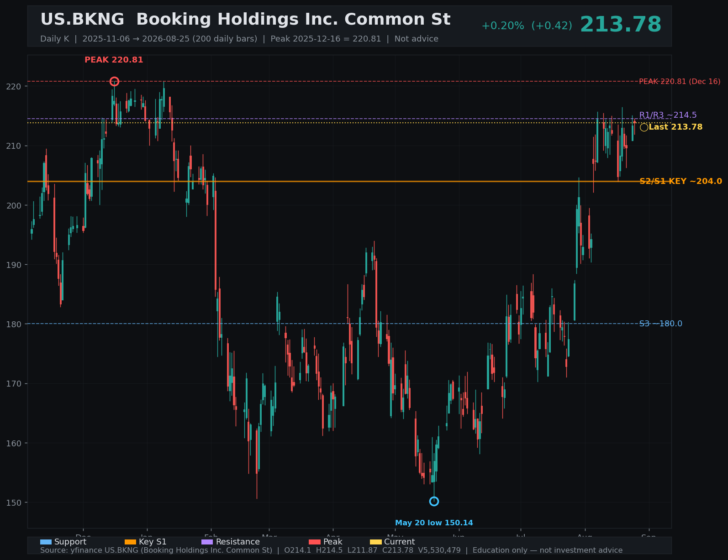Click the '+0.20% (+0.42)' change value

[527, 26]
